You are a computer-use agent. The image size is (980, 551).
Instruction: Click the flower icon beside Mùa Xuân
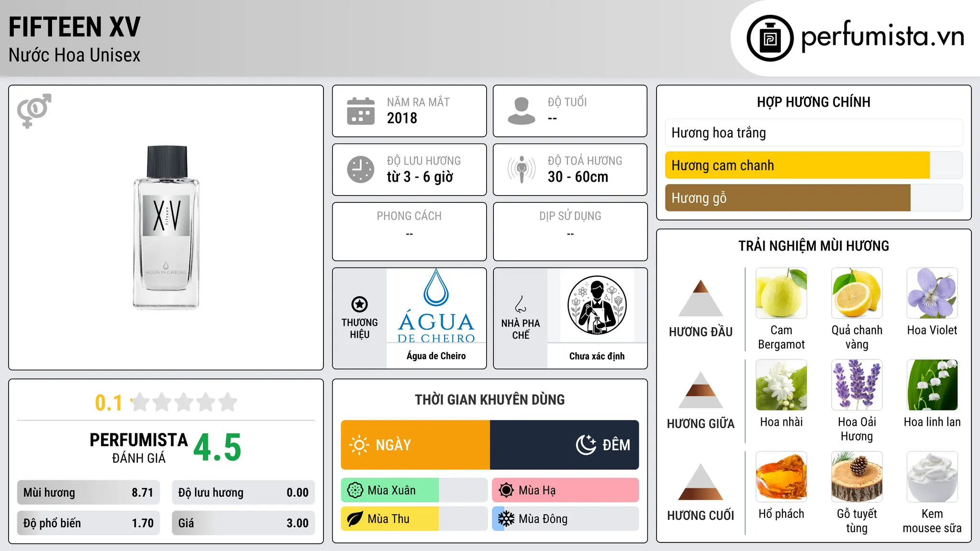pos(355,490)
